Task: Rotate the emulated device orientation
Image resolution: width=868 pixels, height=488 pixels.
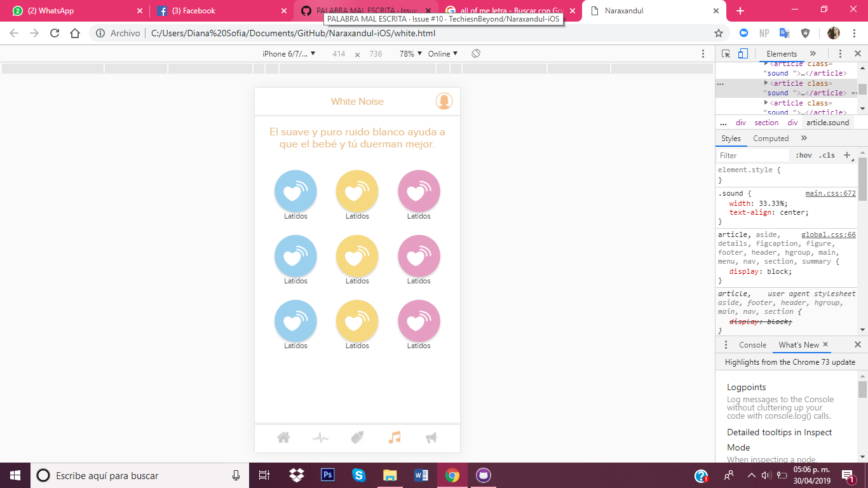Action: (475, 54)
